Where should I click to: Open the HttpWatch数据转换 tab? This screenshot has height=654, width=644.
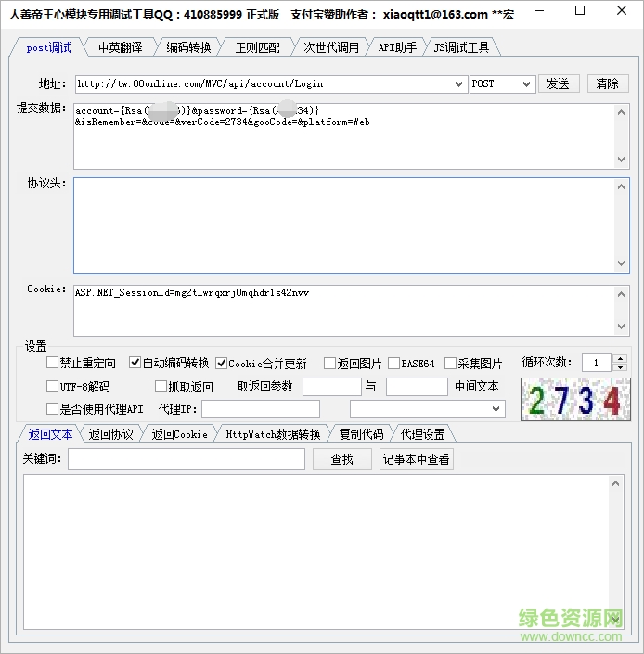coord(273,435)
